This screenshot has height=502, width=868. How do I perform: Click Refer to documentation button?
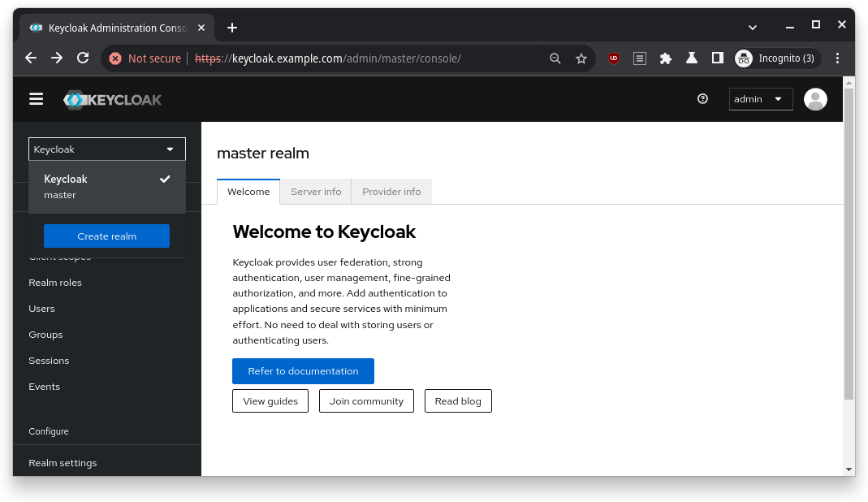point(304,371)
